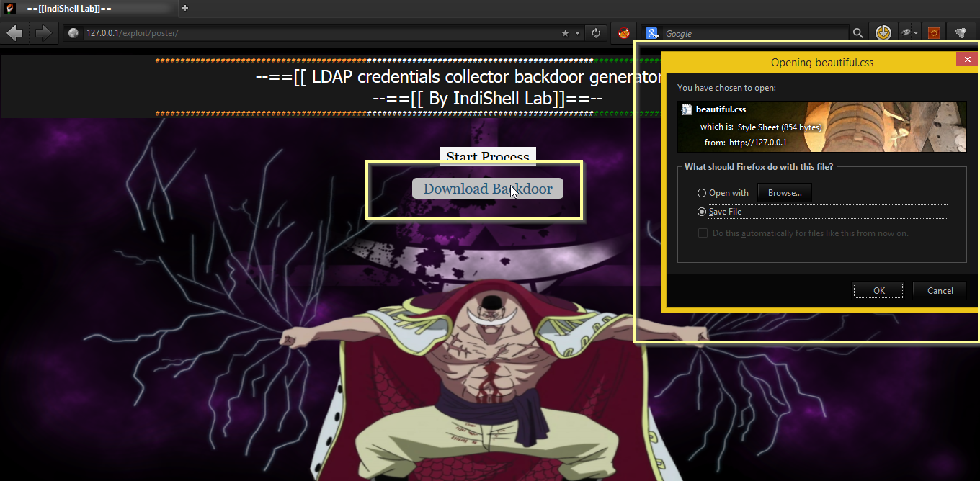980x481 pixels.
Task: Select the Open with radio button
Action: (702, 193)
